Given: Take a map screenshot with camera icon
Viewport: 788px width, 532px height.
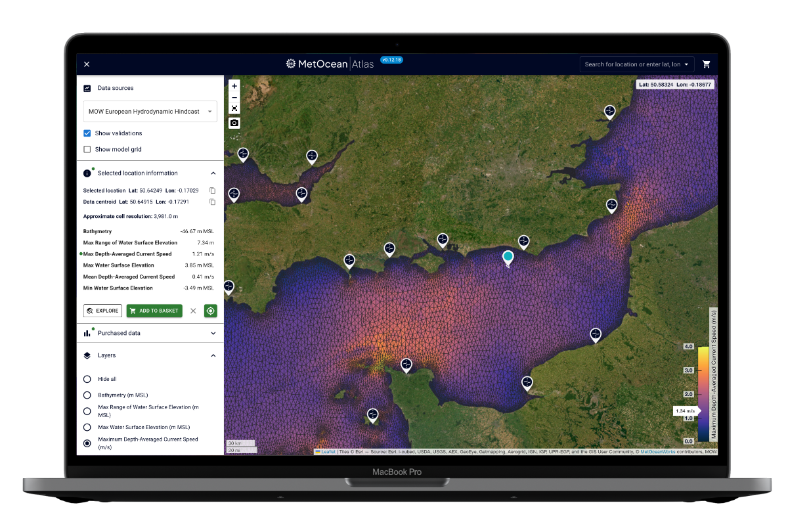Looking at the screenshot, I should [x=234, y=123].
